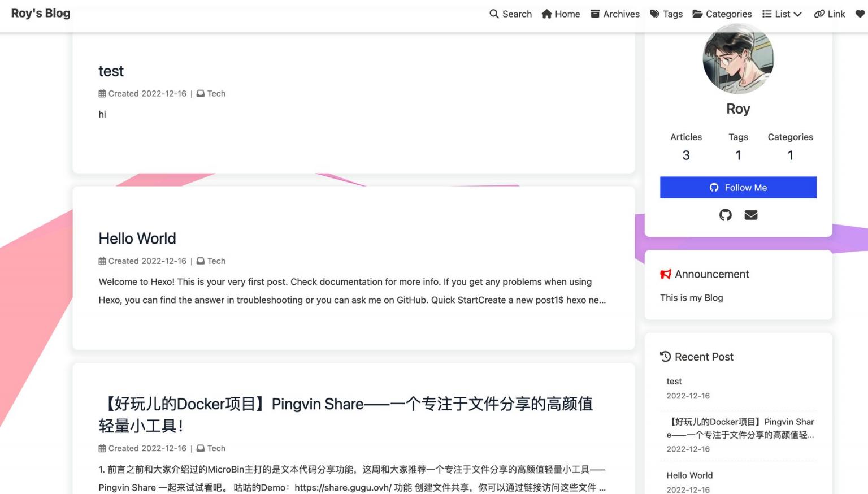Click the email envelope icon

pos(750,215)
